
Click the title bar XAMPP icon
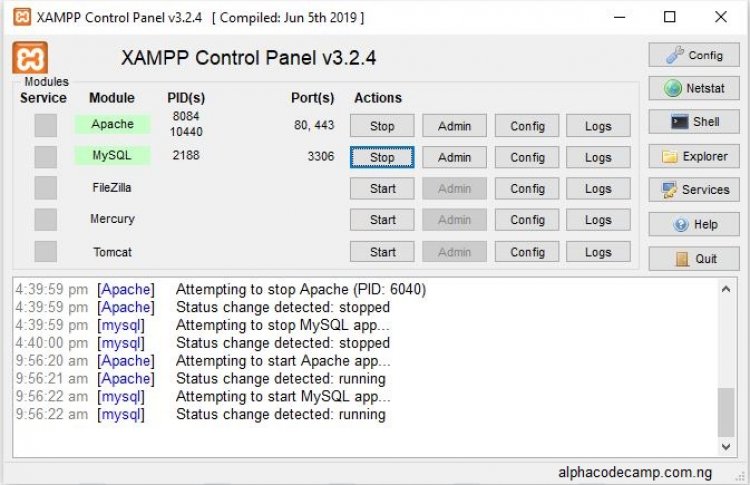click(22, 17)
